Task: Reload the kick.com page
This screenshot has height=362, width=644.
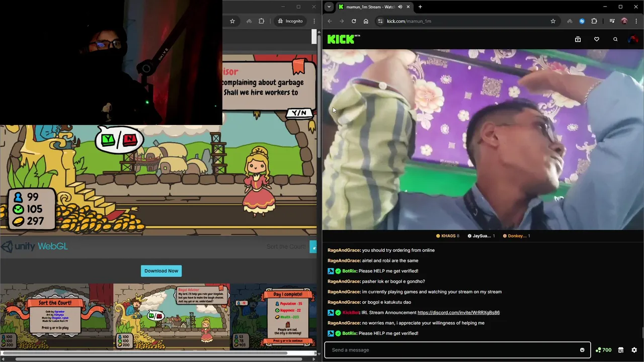Action: click(354, 21)
